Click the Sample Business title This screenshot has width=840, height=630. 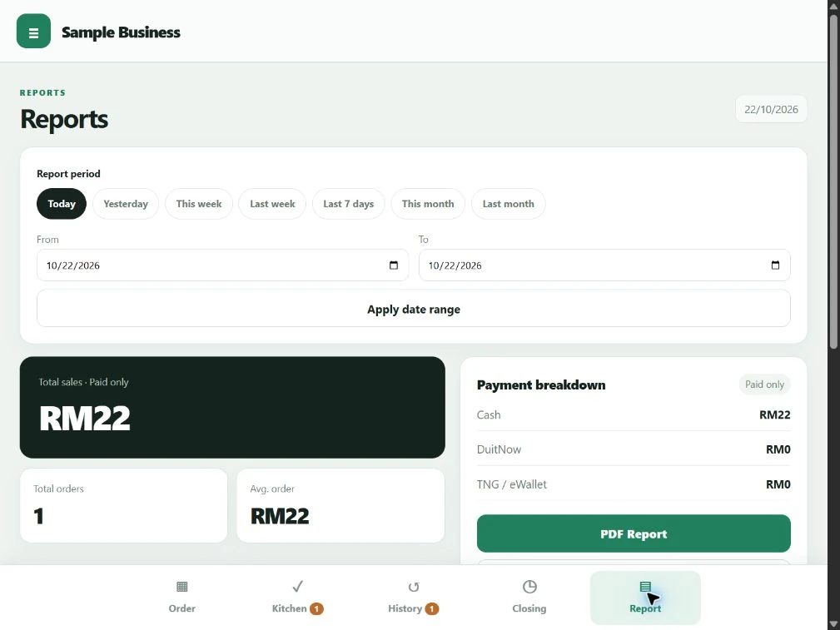121,32
